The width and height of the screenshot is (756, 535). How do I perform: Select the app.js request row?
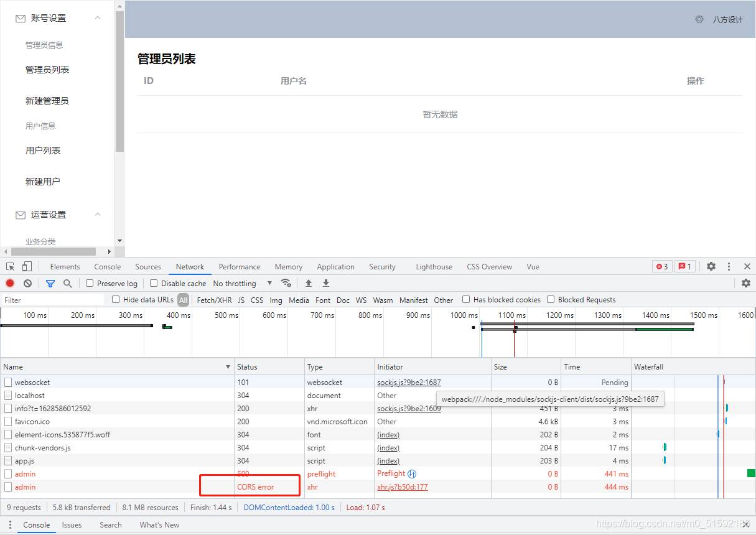(x=378, y=461)
